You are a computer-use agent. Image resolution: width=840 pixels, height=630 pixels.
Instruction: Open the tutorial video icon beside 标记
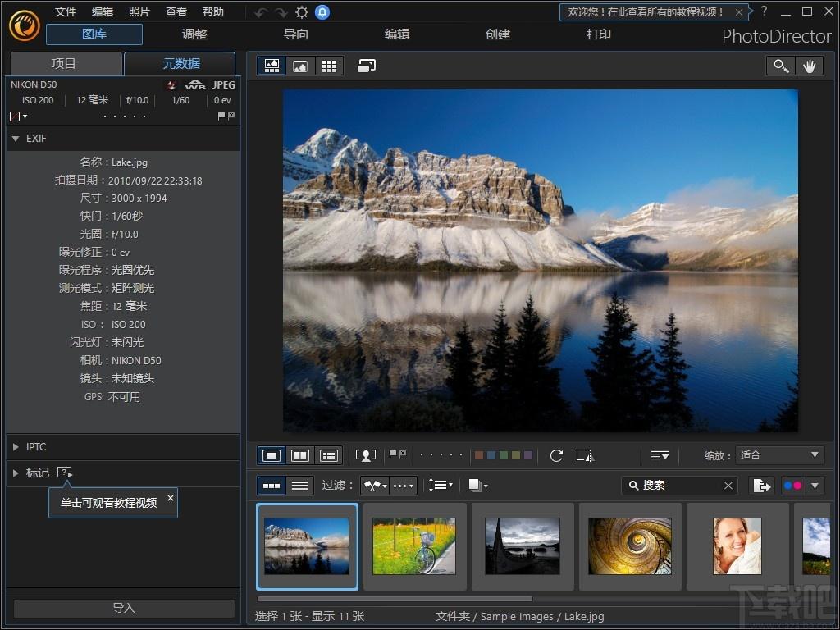point(65,472)
